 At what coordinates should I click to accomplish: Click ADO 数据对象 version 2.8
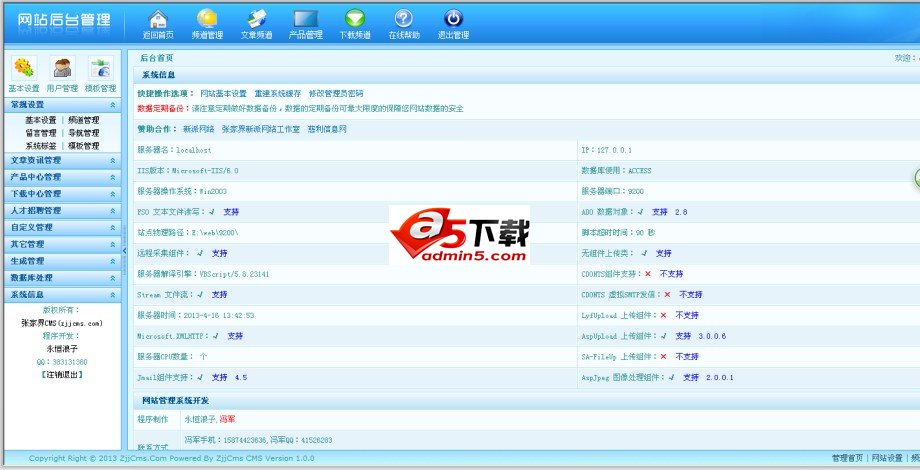click(681, 212)
